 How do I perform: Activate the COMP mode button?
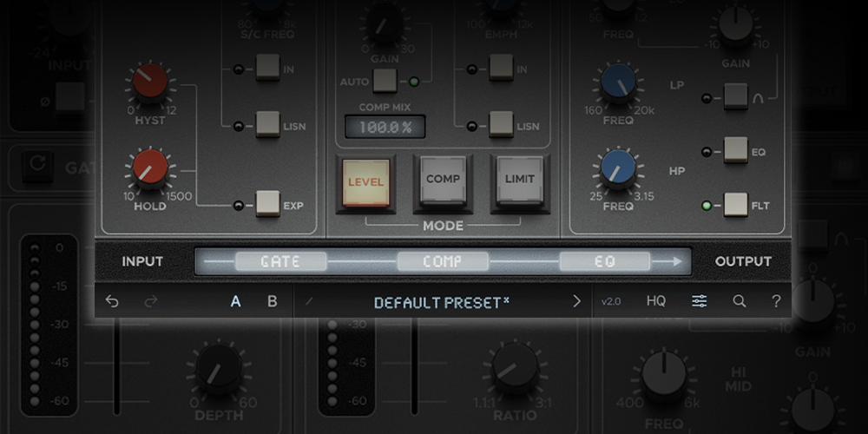tap(443, 181)
